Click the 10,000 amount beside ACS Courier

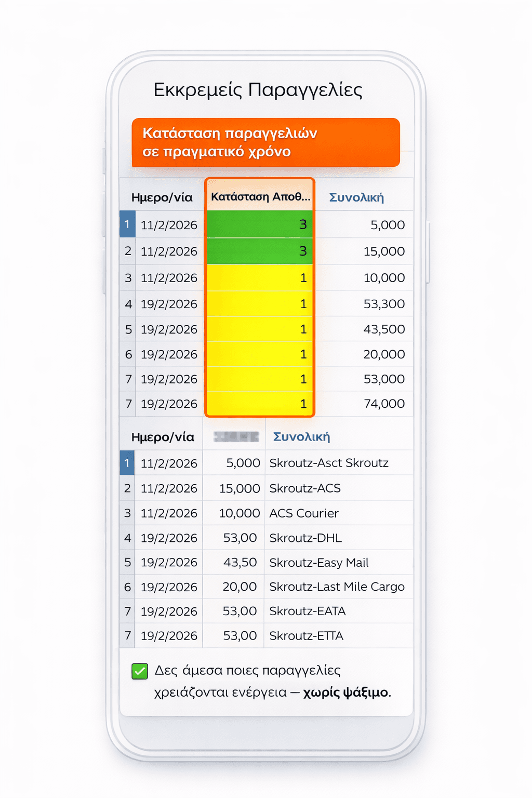(x=240, y=513)
